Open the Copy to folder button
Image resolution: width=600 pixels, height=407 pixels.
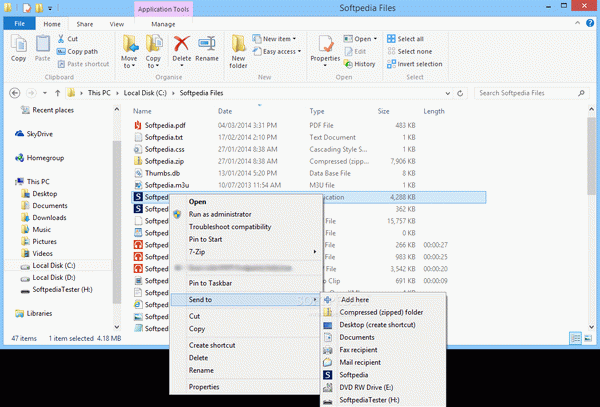point(153,51)
